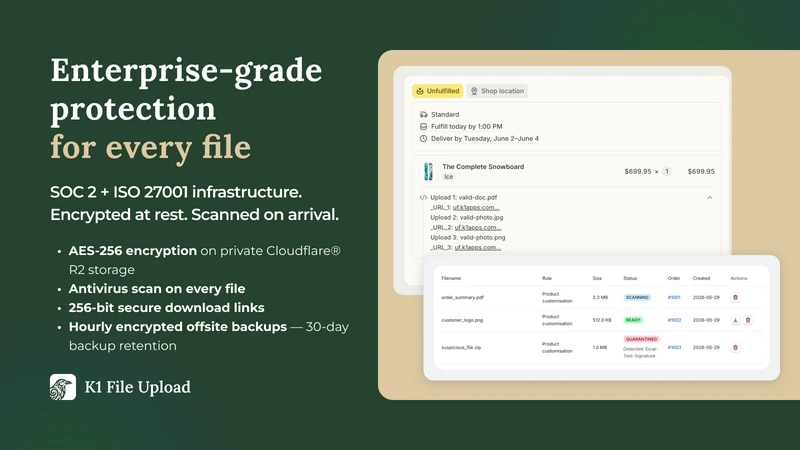
Task: Click the AES-256 encryption bullet text
Action: 205,260
